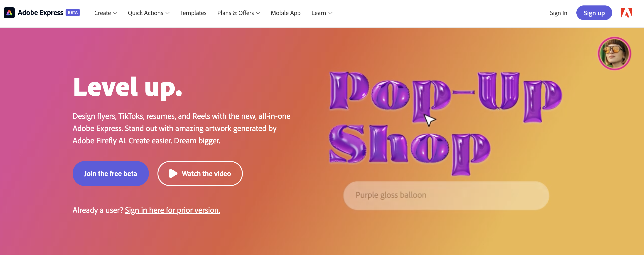Click the Sign up button
644x268 pixels.
(x=594, y=13)
